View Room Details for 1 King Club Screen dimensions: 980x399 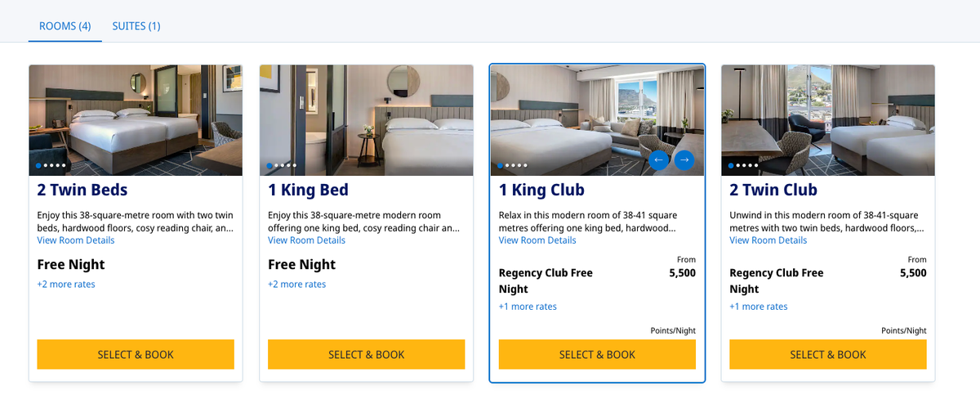[537, 240]
